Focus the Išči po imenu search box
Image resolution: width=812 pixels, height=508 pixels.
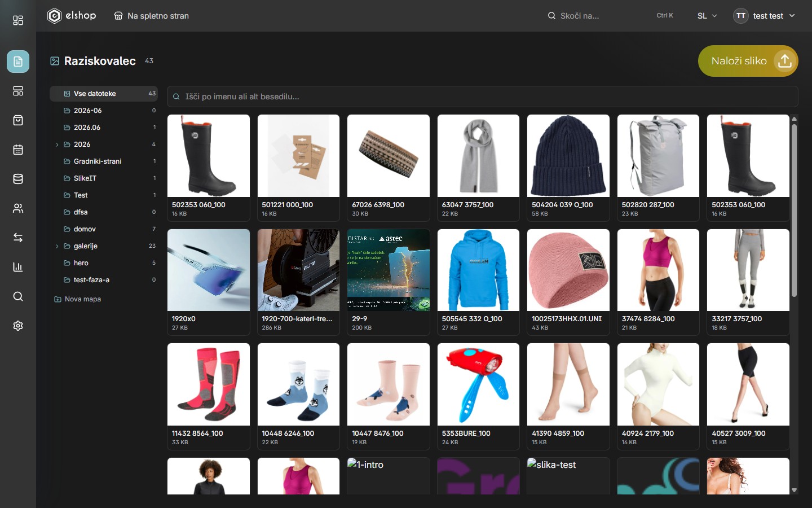click(x=483, y=97)
